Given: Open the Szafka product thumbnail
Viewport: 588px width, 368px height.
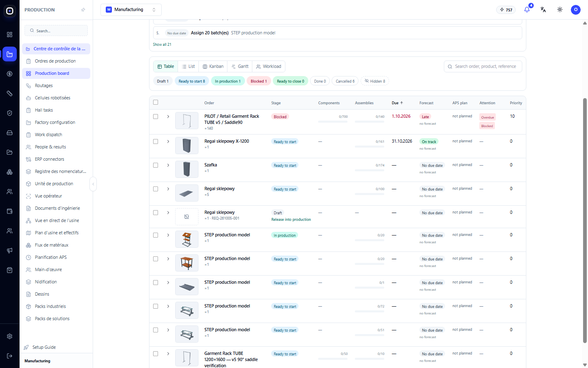Looking at the screenshot, I should (x=187, y=169).
